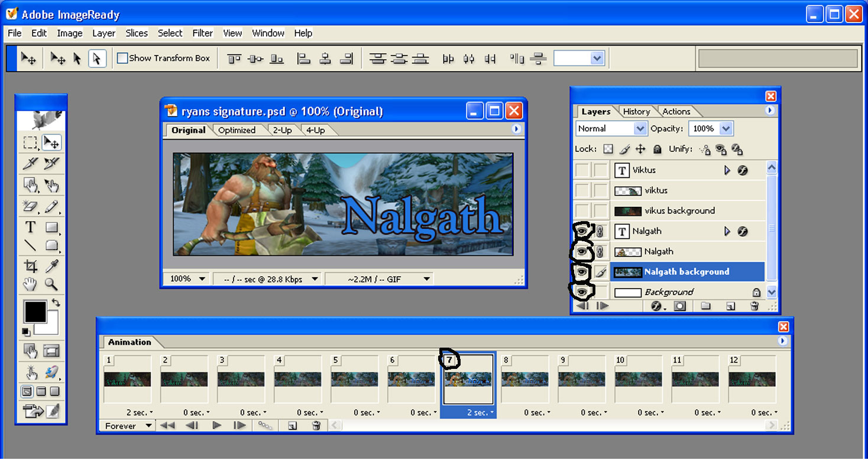Select the Pencil tool
Viewport: 868px width, 473px height.
click(51, 206)
